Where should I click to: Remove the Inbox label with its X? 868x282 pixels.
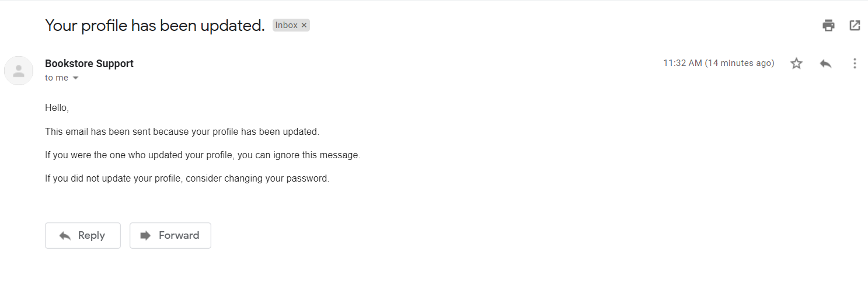click(x=304, y=25)
